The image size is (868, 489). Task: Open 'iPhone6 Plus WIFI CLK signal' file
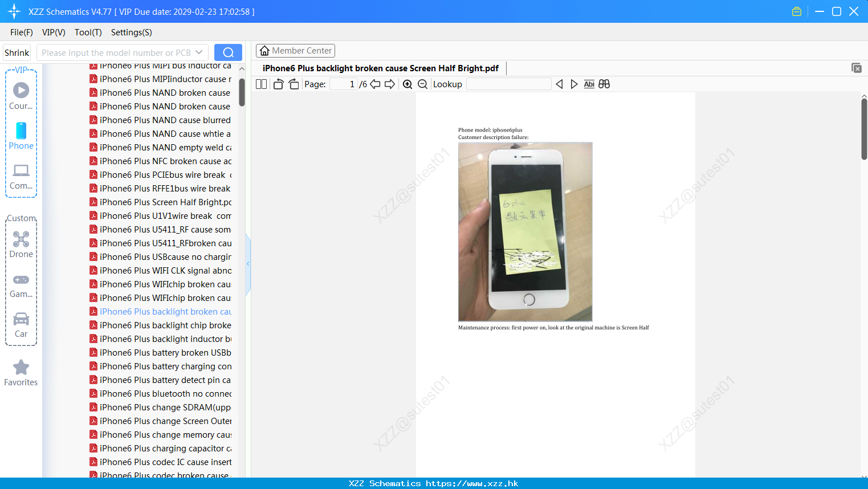click(160, 271)
